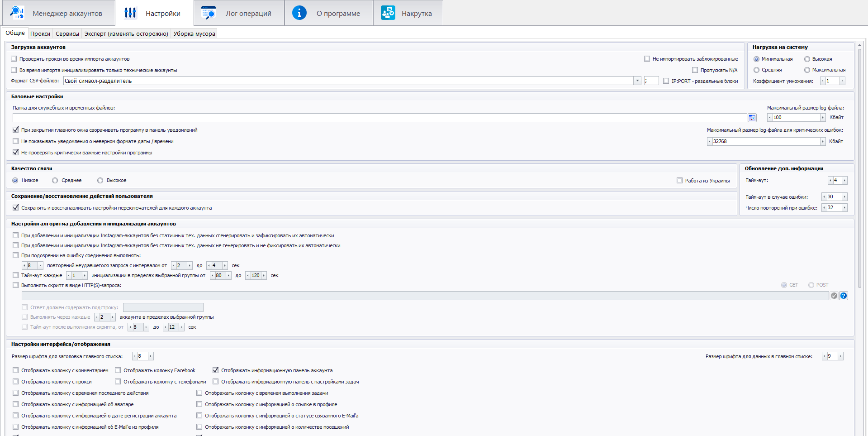Increase the Тайм-аут value of 4
This screenshot has height=436, width=868.
(844, 180)
